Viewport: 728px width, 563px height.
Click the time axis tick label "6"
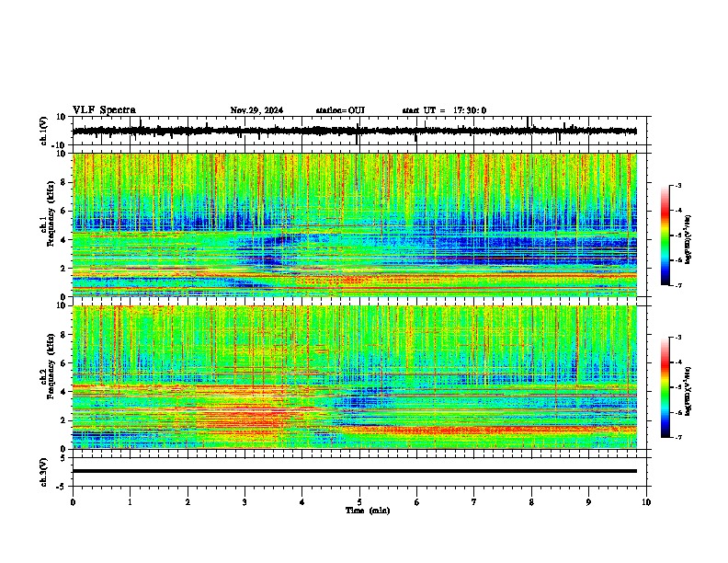click(x=417, y=501)
